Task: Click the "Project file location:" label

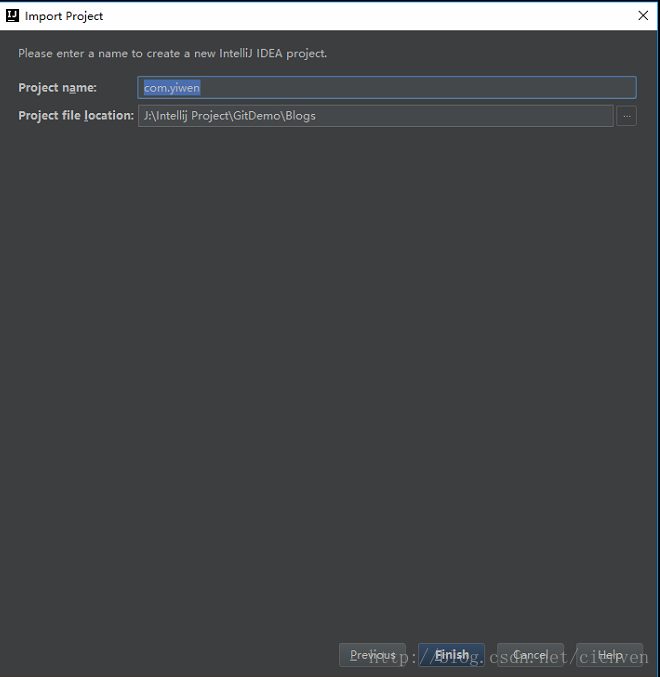Action: point(76,116)
